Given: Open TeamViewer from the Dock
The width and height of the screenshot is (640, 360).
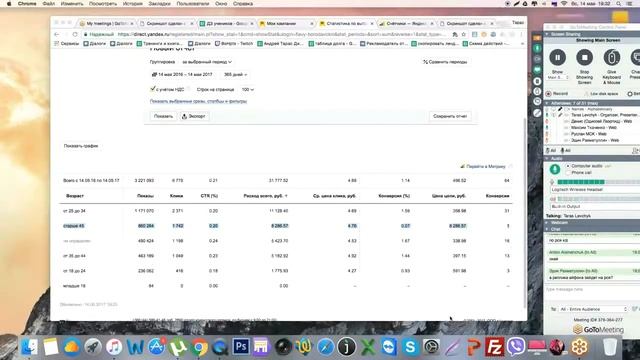Looking at the screenshot, I should pos(389,347).
